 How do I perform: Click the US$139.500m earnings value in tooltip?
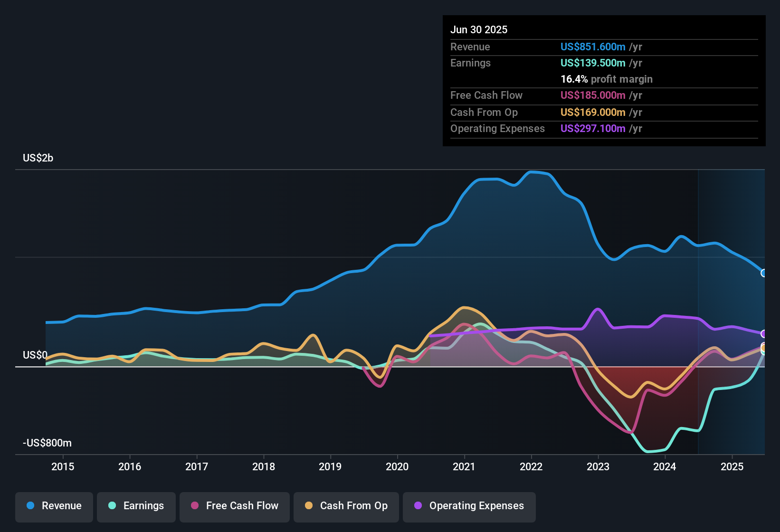[592, 63]
